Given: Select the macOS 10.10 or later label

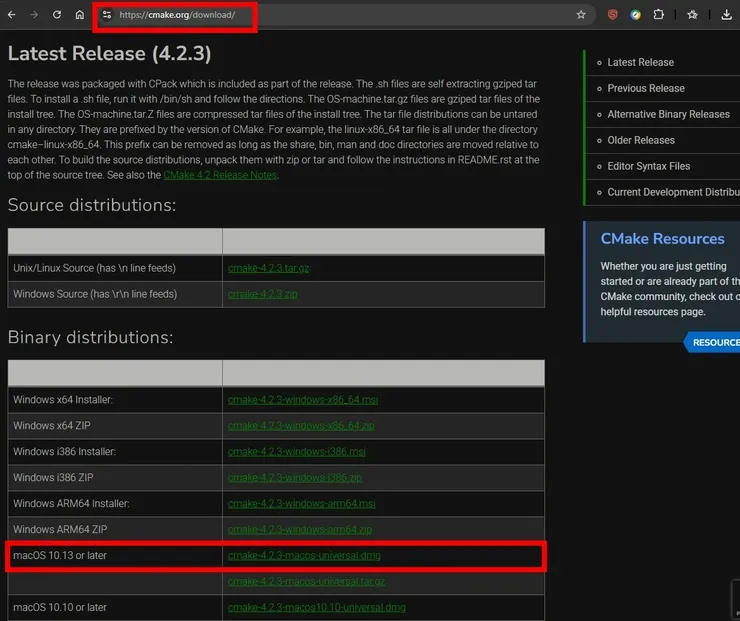Looking at the screenshot, I should [60, 607].
